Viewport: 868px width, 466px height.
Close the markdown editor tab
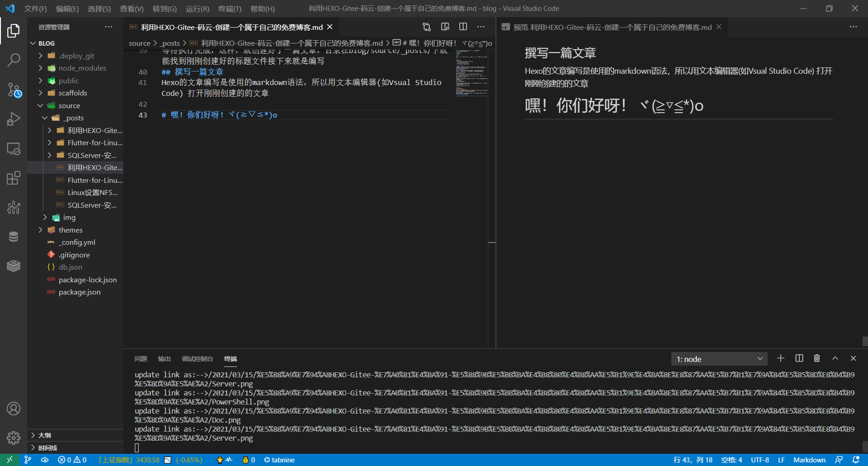tap(330, 27)
